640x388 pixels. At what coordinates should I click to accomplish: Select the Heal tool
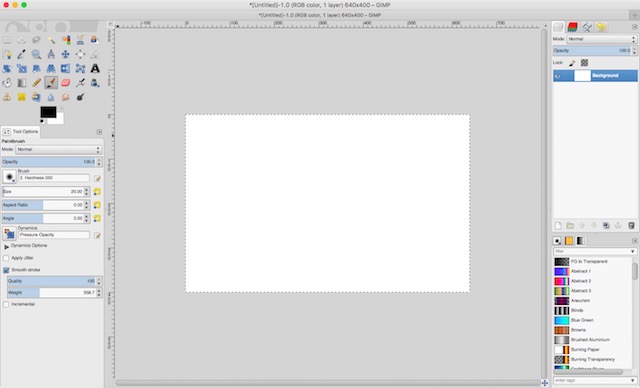[x=22, y=97]
